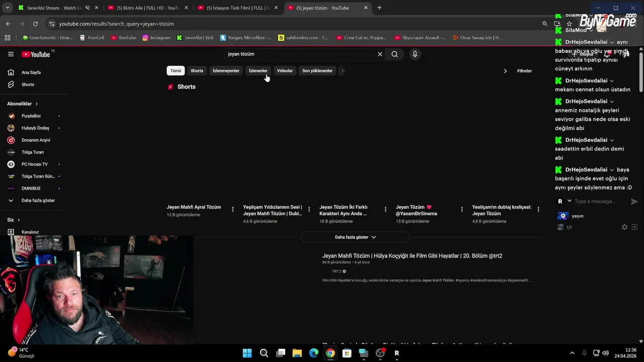Open options for Yeşilçam Yıldızlarının Sesi short
The height and width of the screenshot is (362, 644).
pos(309,209)
